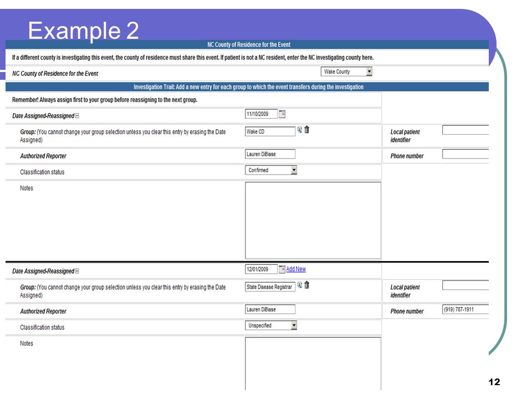Open calendar picker next to 11/10/2009 date

[282, 114]
